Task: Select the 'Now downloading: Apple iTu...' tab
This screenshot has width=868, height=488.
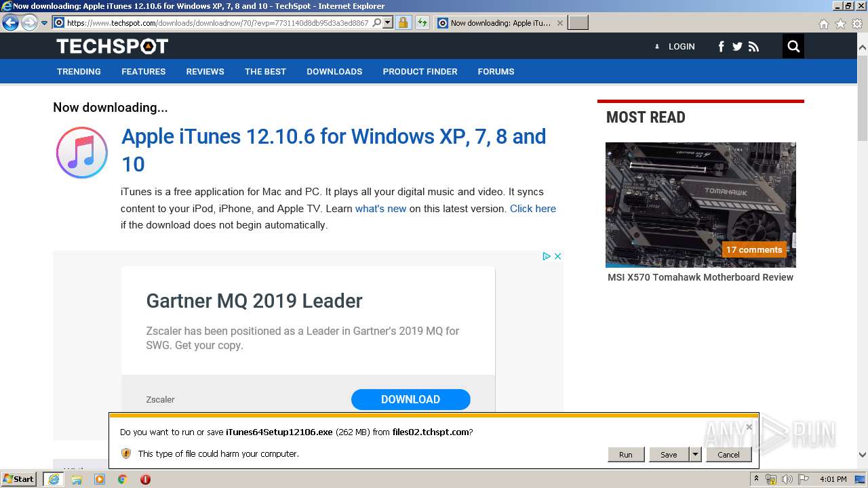Action: tap(500, 23)
